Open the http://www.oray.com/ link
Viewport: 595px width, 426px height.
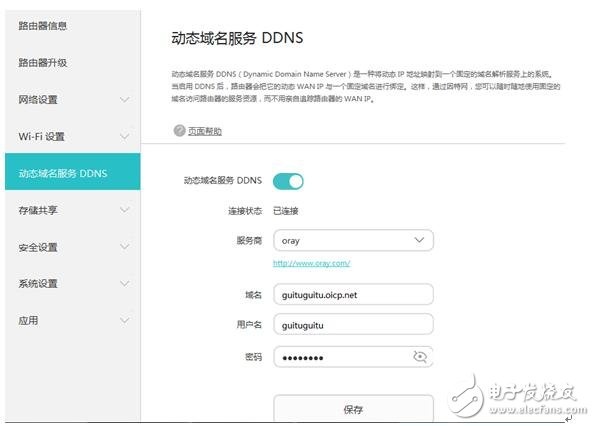point(312,263)
